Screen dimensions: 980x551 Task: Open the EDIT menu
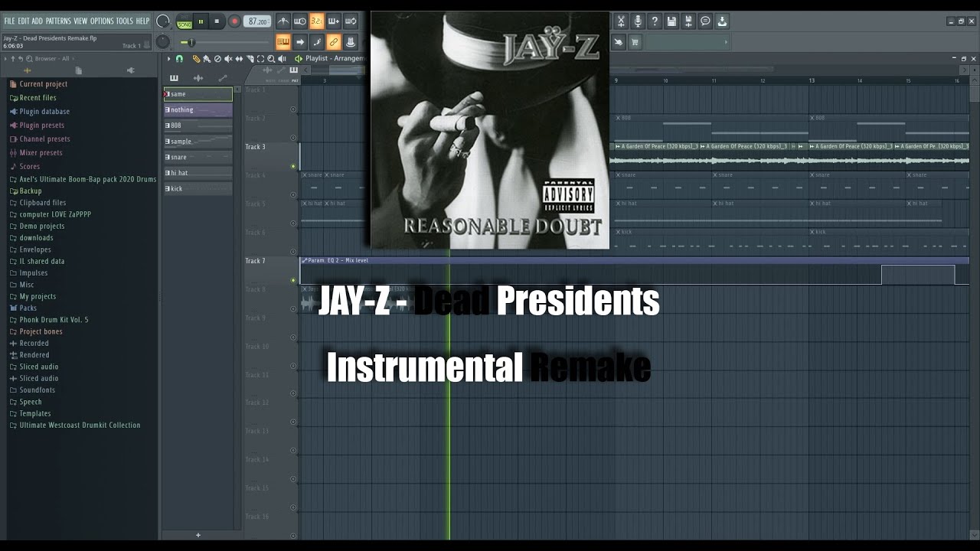point(24,21)
